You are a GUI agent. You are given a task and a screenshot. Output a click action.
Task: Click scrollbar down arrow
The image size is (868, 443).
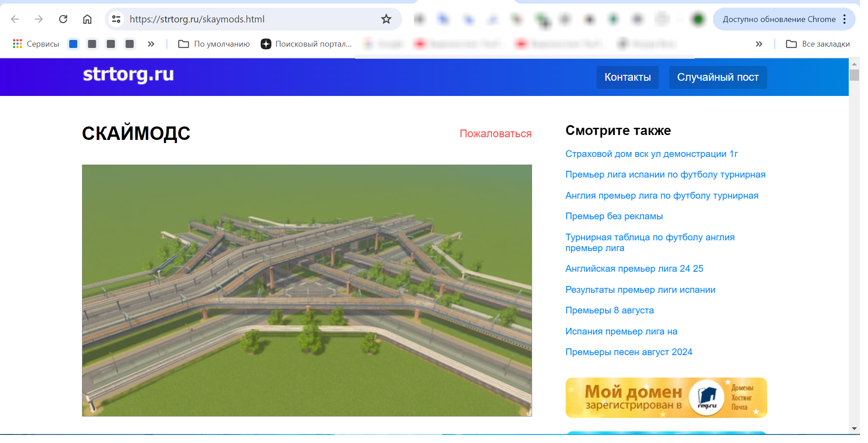(854, 429)
